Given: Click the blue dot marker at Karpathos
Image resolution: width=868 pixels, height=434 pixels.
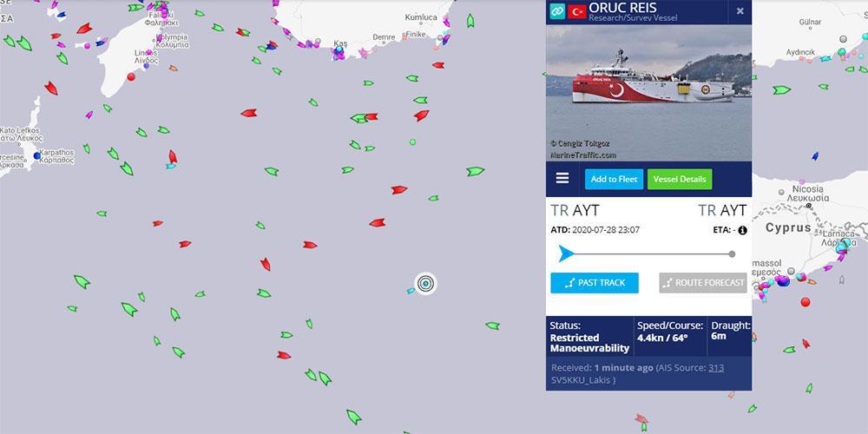Looking at the screenshot, I should click(x=37, y=155).
